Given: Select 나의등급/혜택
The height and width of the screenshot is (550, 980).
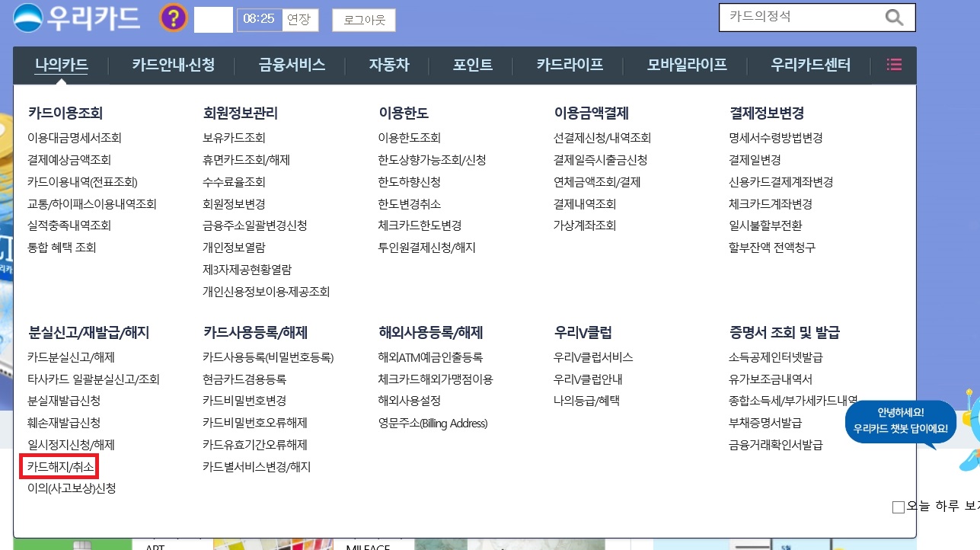Looking at the screenshot, I should point(586,401).
